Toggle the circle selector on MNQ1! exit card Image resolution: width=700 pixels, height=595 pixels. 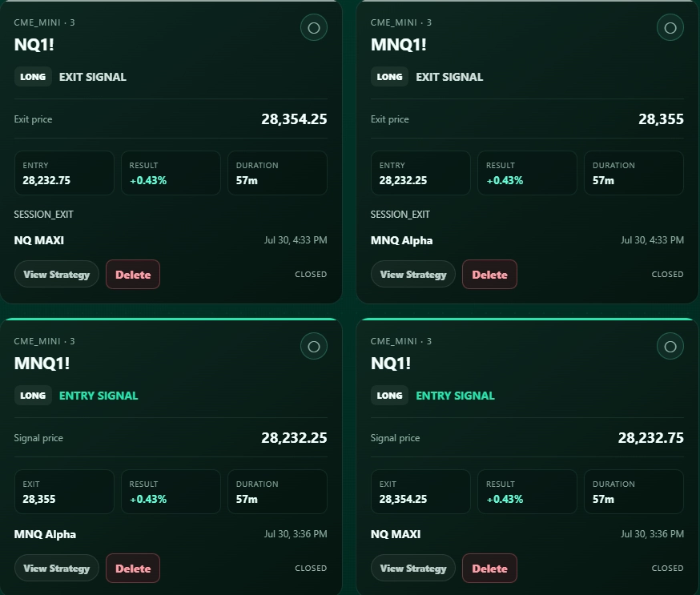[670, 28]
